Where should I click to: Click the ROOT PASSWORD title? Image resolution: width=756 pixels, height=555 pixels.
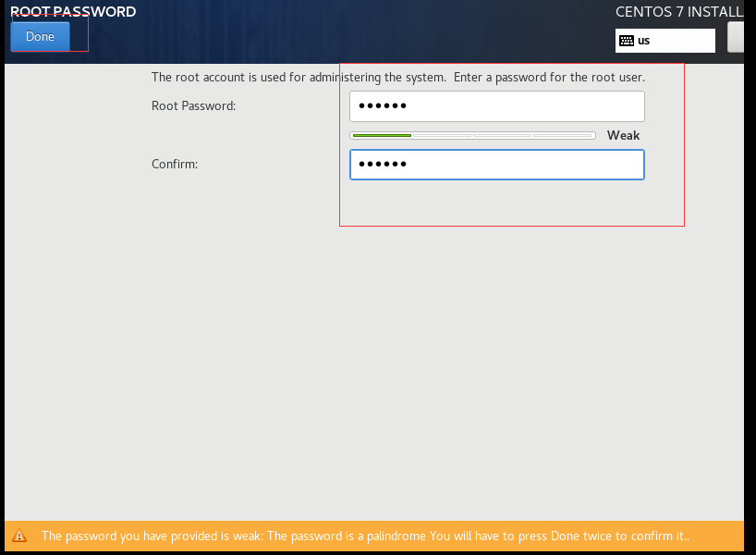(73, 12)
